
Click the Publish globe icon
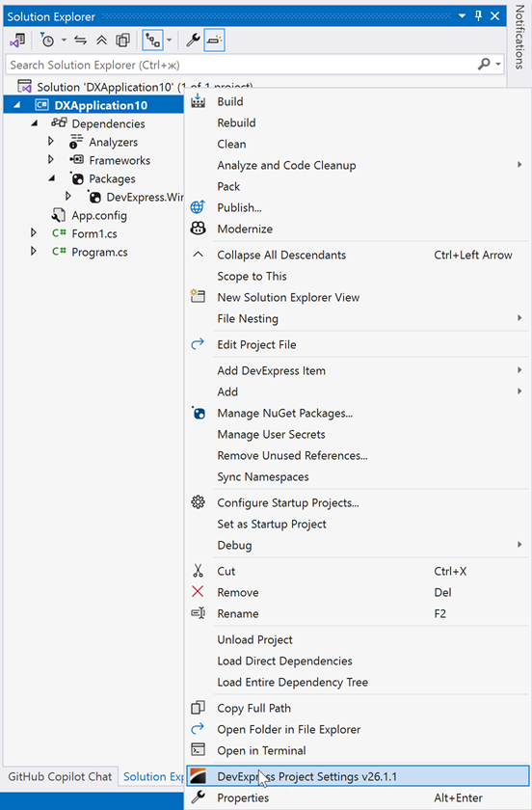pos(198,207)
